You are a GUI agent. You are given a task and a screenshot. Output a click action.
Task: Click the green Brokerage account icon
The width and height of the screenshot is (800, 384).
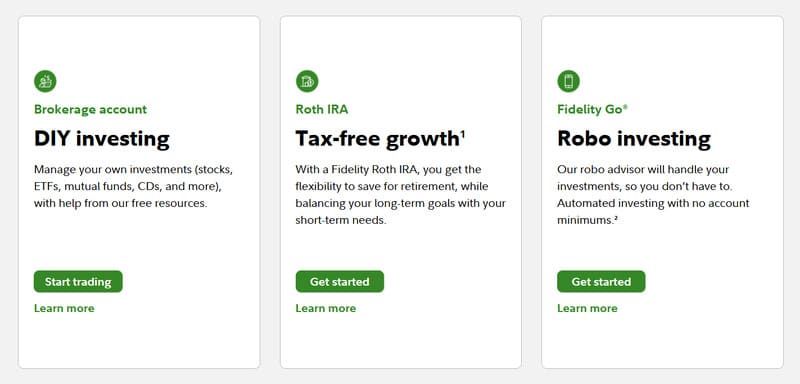pos(45,81)
